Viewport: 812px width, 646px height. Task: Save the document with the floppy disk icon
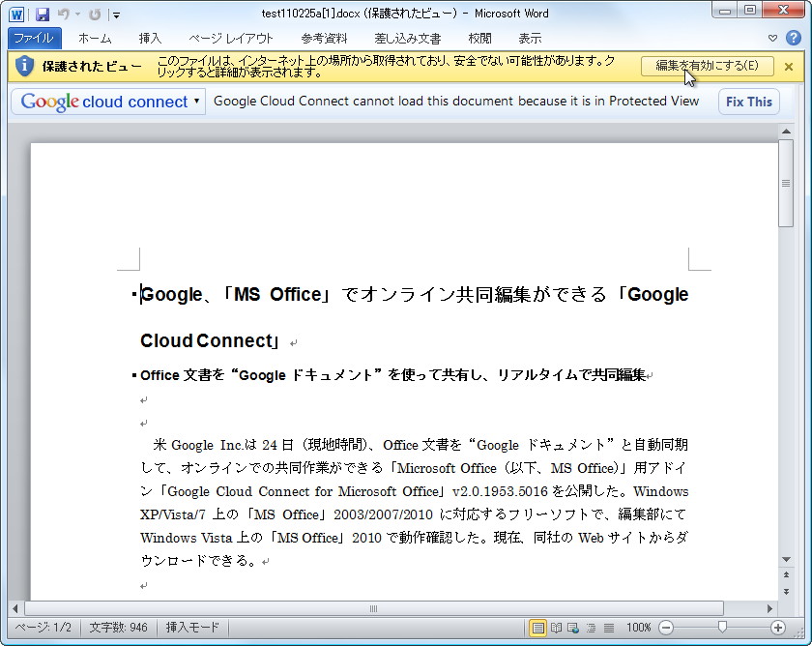pos(42,14)
